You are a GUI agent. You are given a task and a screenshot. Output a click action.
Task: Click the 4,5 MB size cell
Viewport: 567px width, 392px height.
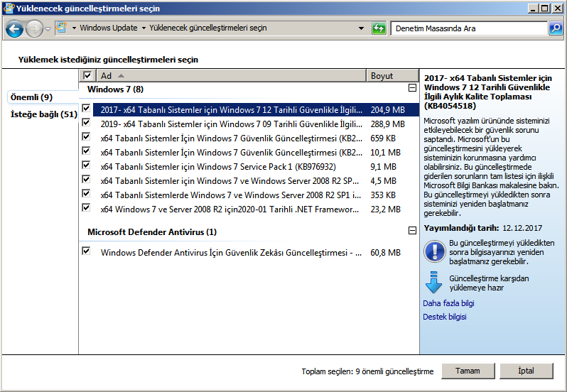[x=383, y=181]
